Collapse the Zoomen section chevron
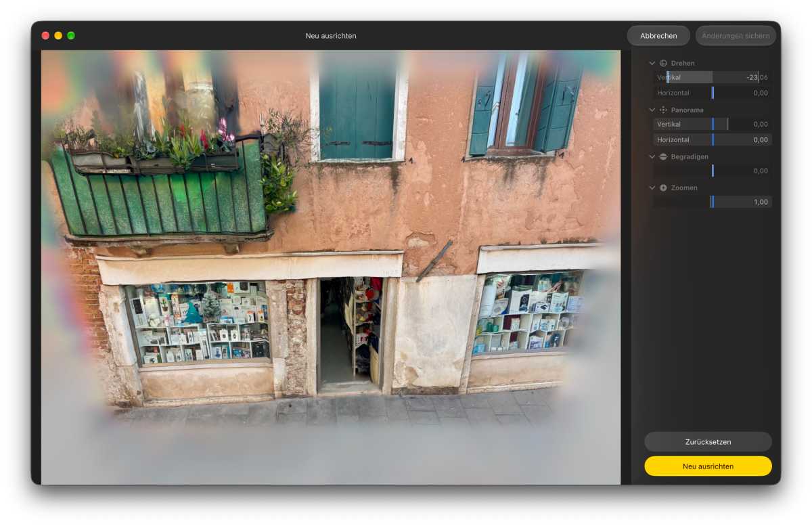This screenshot has width=812, height=526. tap(652, 188)
